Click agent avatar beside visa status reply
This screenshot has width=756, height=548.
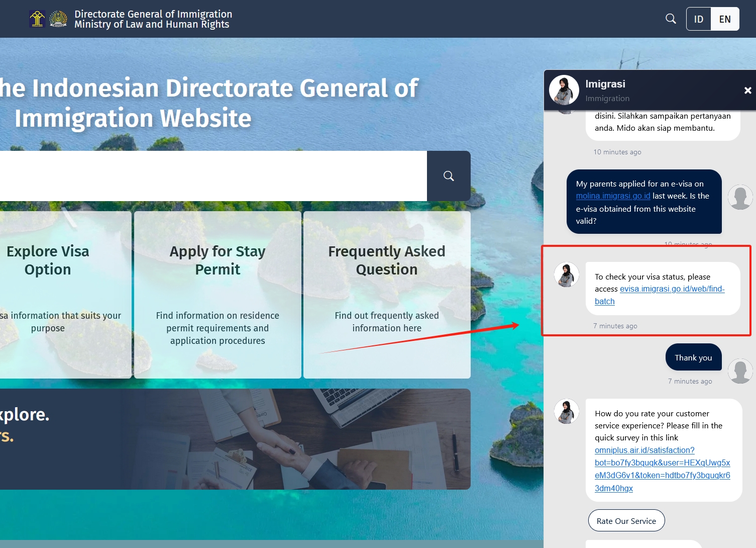[567, 275]
